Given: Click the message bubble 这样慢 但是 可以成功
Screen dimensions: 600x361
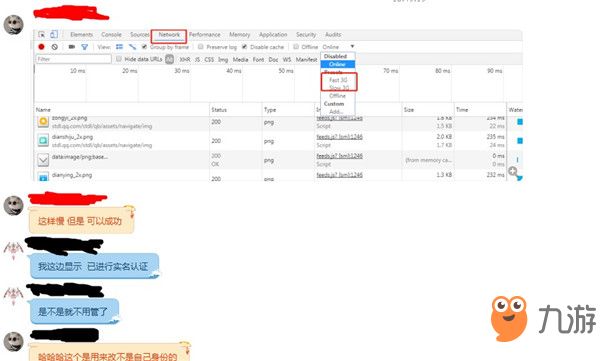Looking at the screenshot, I should click(x=82, y=220).
